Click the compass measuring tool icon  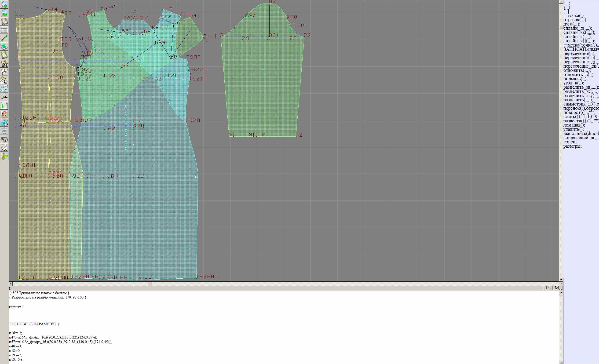tap(4, 72)
